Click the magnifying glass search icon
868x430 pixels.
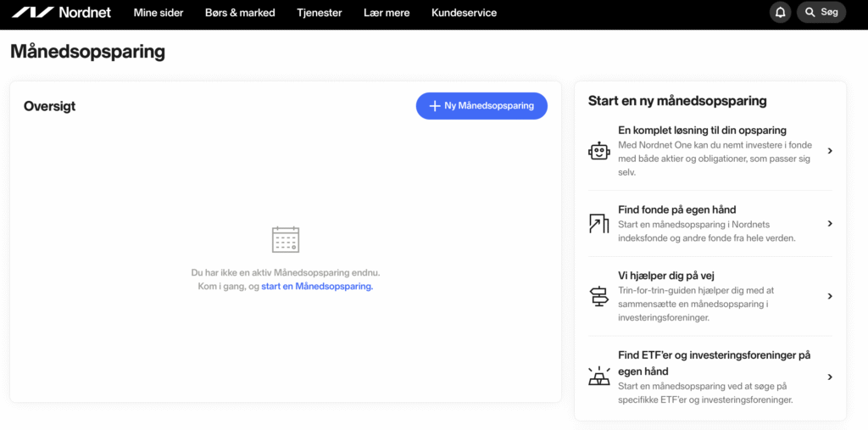pyautogui.click(x=810, y=13)
